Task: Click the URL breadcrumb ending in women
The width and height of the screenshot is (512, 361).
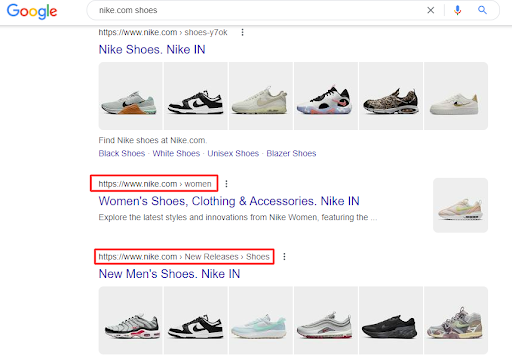Action: tap(155, 184)
